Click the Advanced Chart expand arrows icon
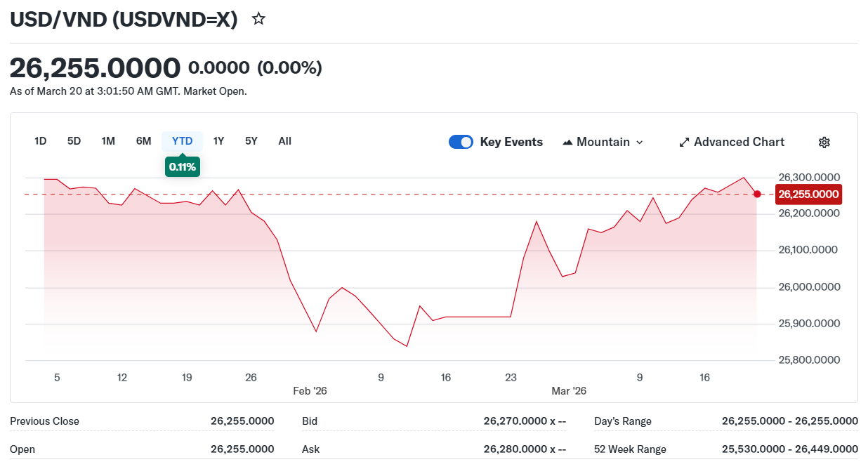Screen dimensions: 868x462 tap(684, 143)
